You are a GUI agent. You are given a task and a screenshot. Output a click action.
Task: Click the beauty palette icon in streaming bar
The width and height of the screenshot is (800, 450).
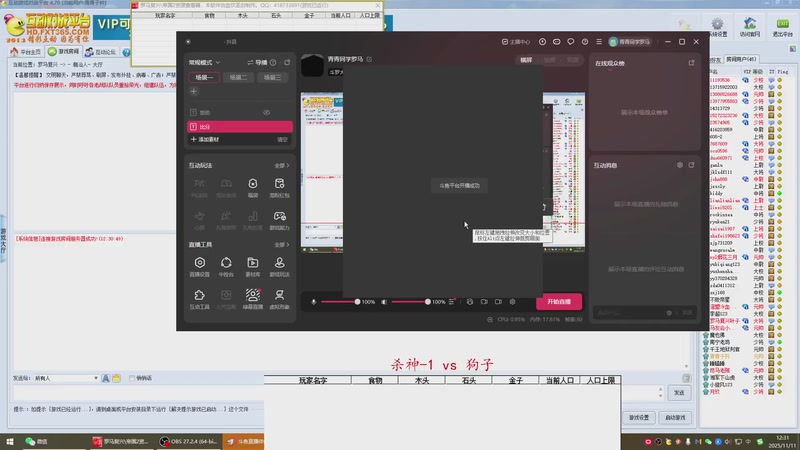[470, 302]
